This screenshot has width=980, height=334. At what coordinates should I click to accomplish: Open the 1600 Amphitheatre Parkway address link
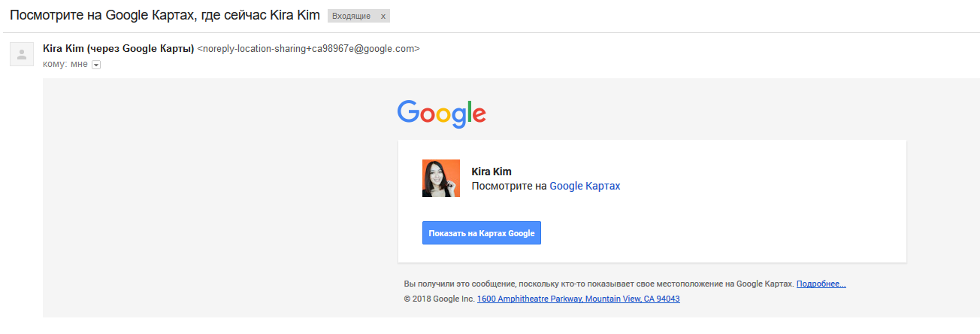click(578, 299)
